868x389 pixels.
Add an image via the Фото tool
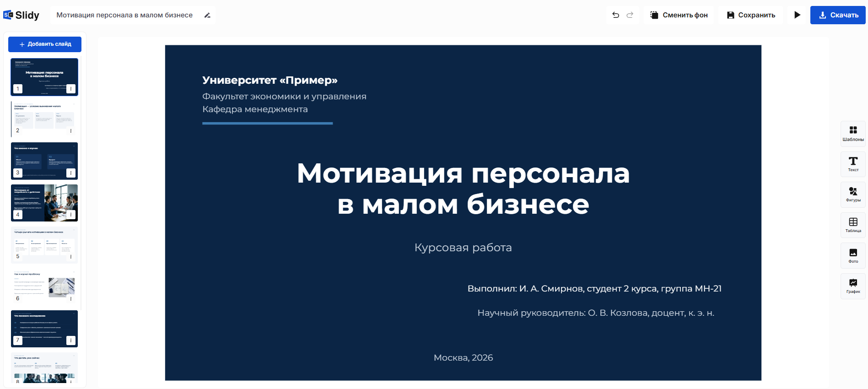click(x=853, y=256)
